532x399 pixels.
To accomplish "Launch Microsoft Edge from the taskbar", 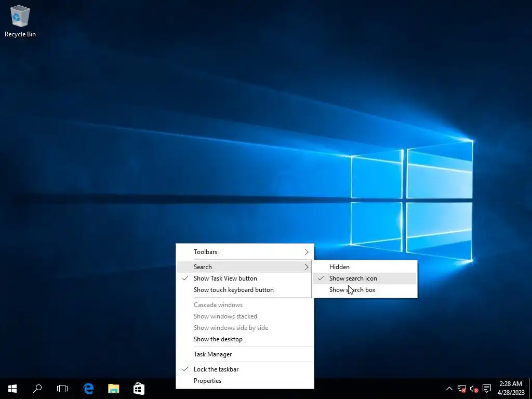I will (x=88, y=389).
